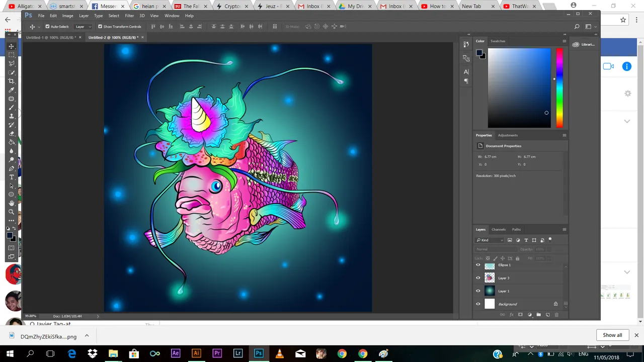This screenshot has width=644, height=362.
Task: Select the Rectangular Marquee tool
Action: click(x=11, y=55)
